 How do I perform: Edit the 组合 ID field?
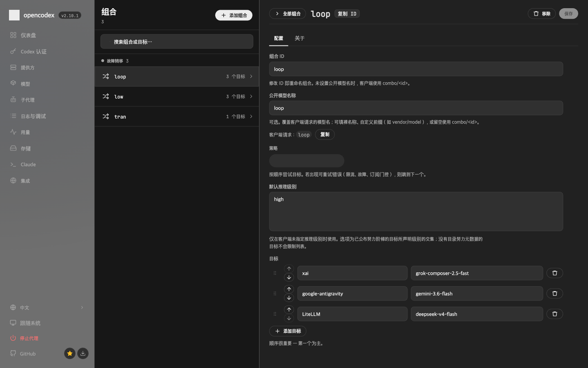pyautogui.click(x=416, y=69)
